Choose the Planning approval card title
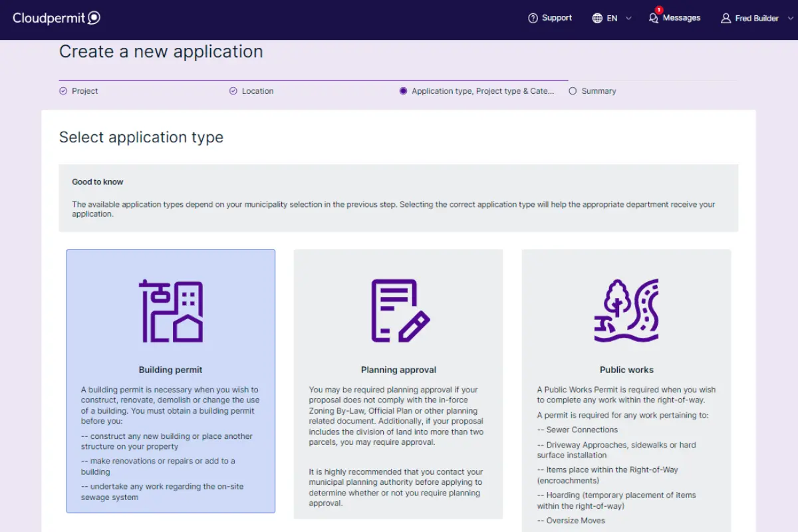 [399, 370]
